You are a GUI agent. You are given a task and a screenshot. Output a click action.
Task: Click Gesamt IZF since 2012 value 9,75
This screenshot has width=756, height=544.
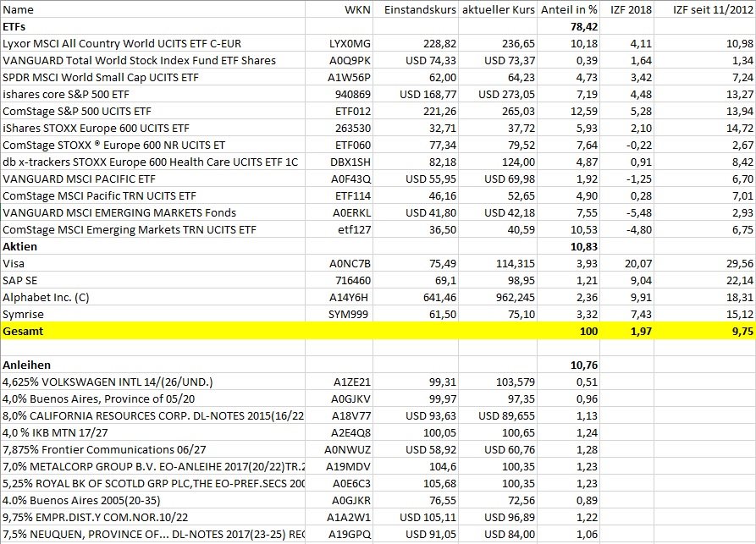click(705, 331)
